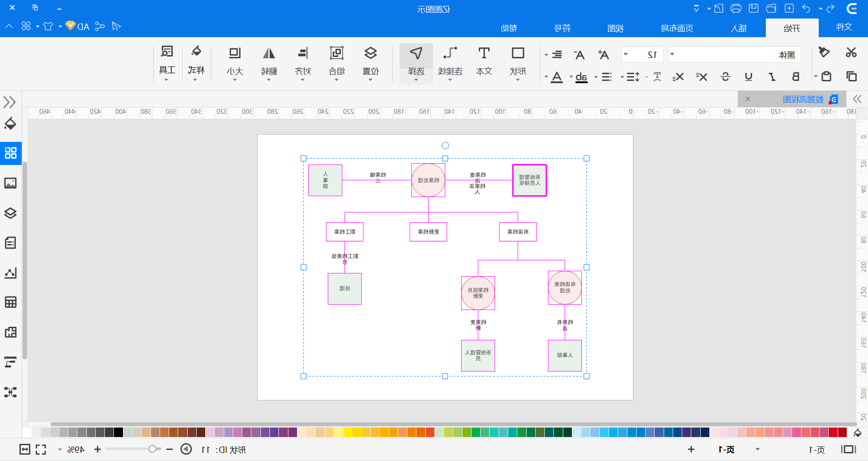The width and height of the screenshot is (868, 461).
Task: Open the table panel in sidebar
Action: 10,302
